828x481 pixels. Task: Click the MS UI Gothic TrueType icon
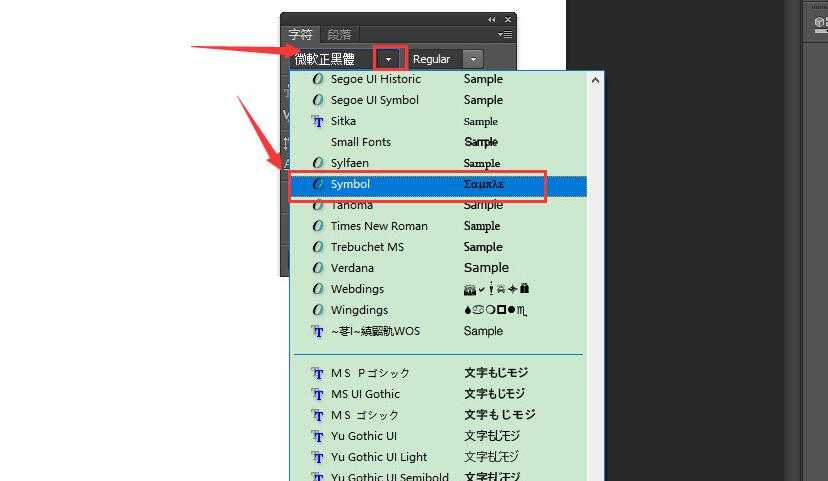tap(318, 394)
